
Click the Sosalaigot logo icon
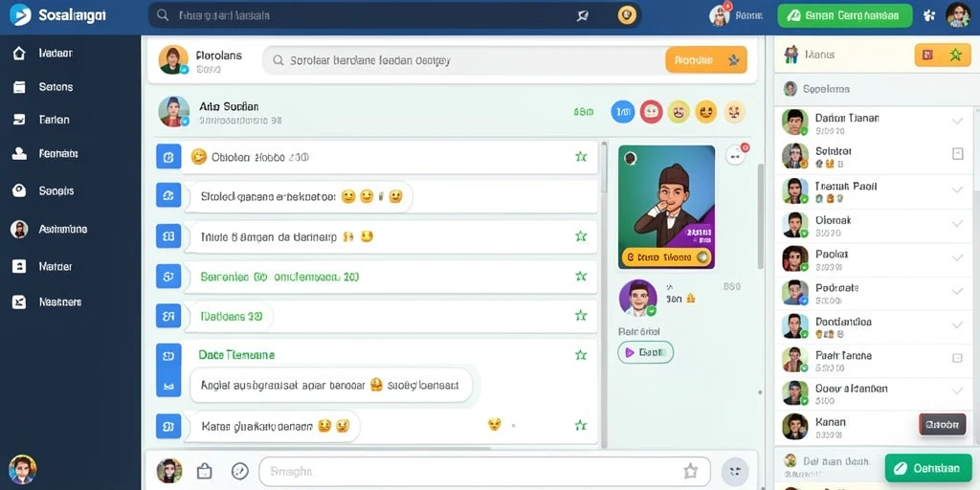coord(20,15)
